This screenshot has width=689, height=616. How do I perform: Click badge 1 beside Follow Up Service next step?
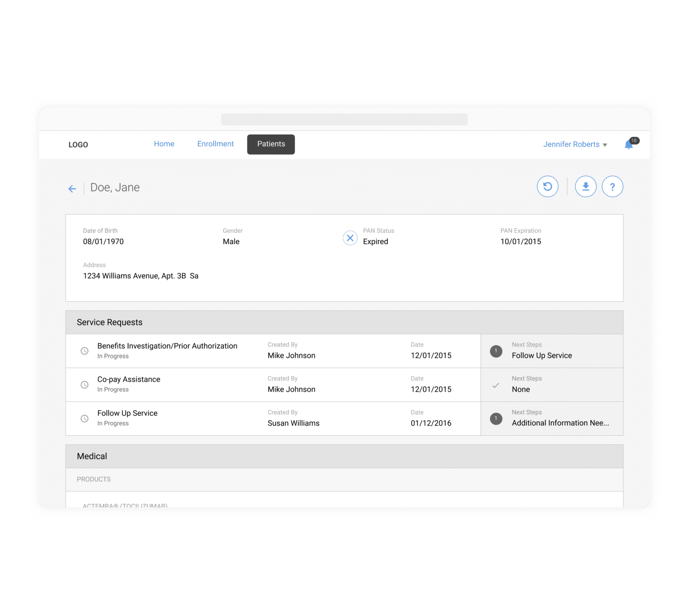pyautogui.click(x=496, y=351)
